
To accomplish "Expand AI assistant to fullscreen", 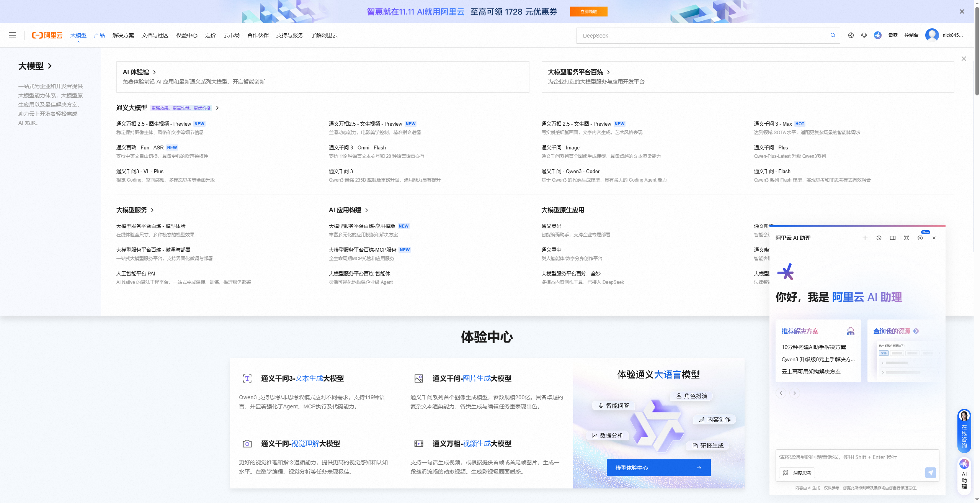I will (906, 238).
